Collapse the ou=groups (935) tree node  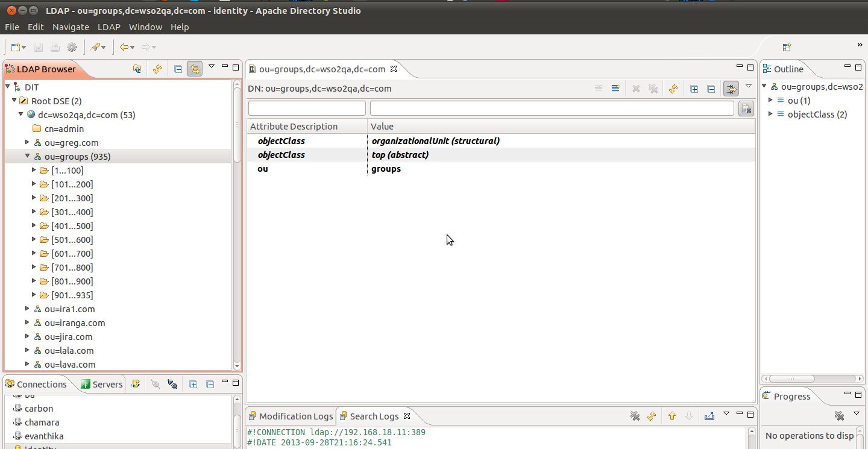pos(27,156)
